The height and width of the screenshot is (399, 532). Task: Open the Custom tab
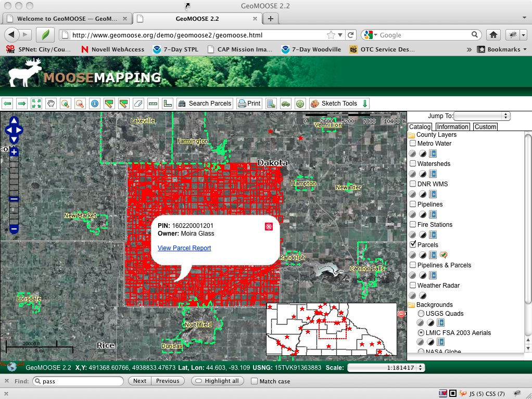(x=485, y=127)
